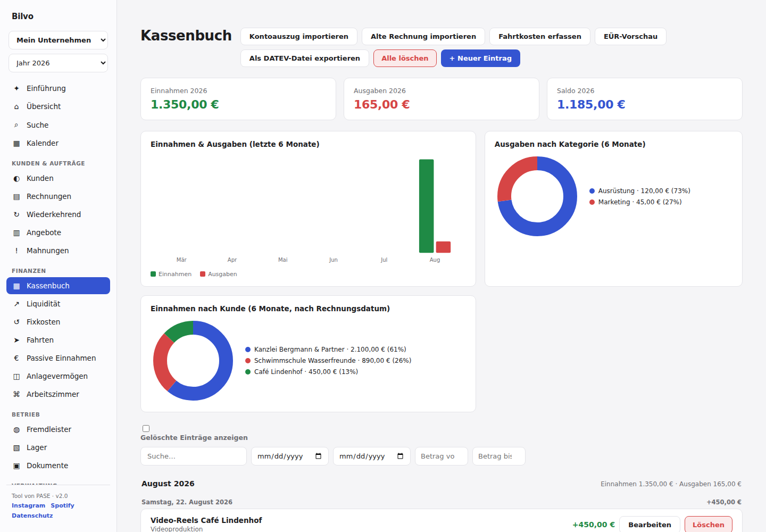Open the Instagram link in footer
The width and height of the screenshot is (766, 532).
tap(29, 505)
